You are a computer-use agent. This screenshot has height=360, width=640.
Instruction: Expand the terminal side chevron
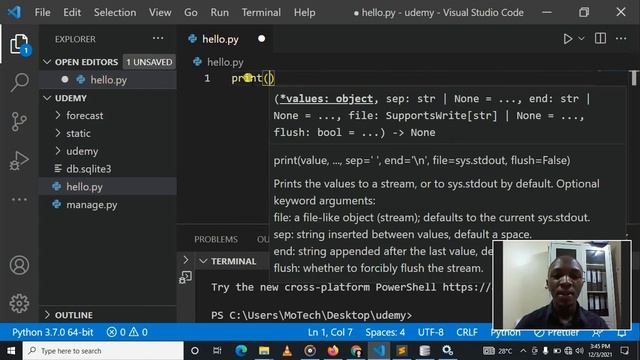pos(186,260)
